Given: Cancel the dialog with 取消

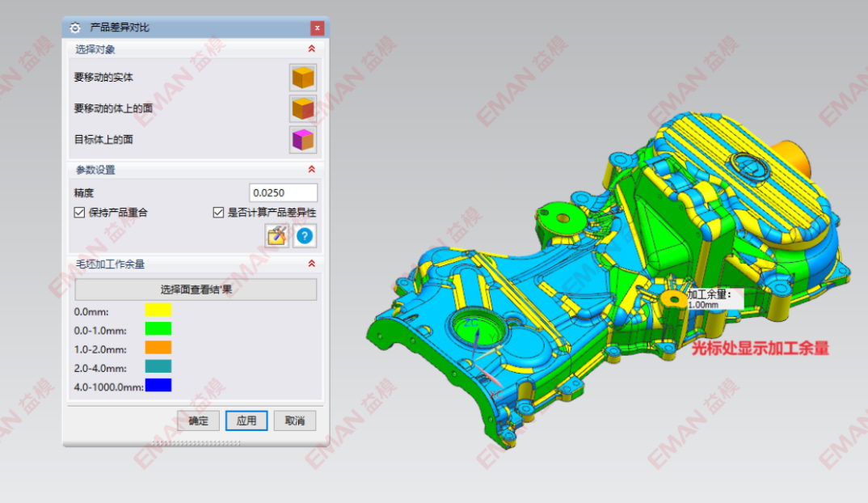Looking at the screenshot, I should tap(294, 421).
